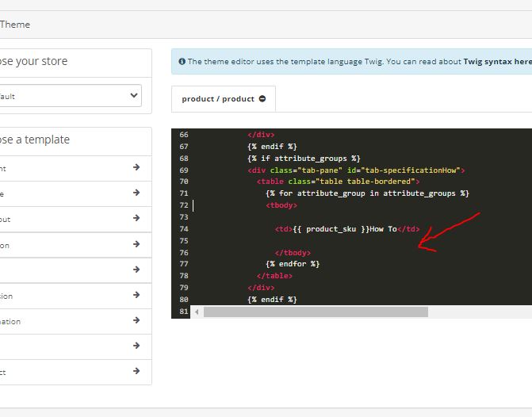Click the opening tbody tag on line 72
The height and width of the screenshot is (417, 532).
(x=281, y=205)
